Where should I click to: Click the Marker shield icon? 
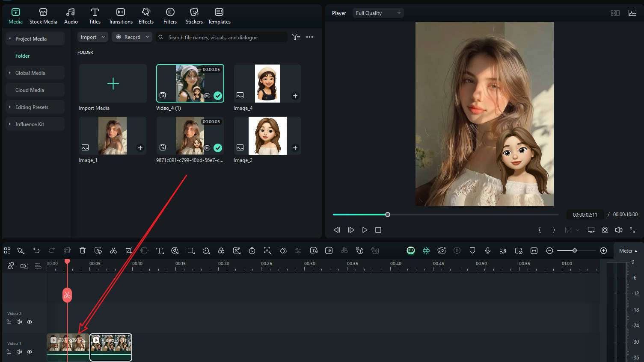(472, 250)
